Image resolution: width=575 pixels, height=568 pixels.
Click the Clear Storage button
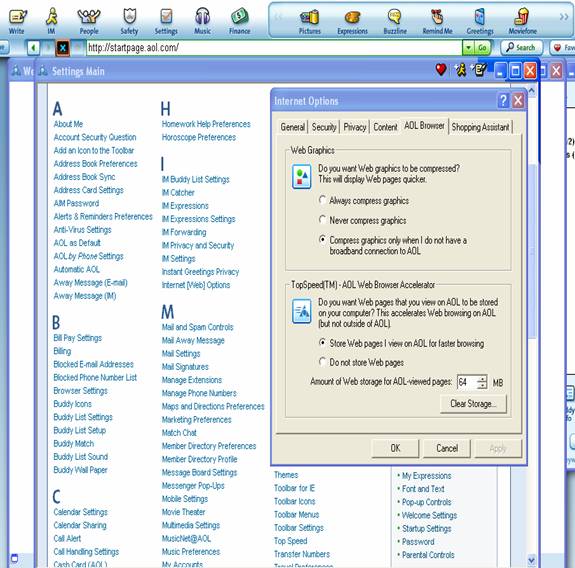(473, 404)
